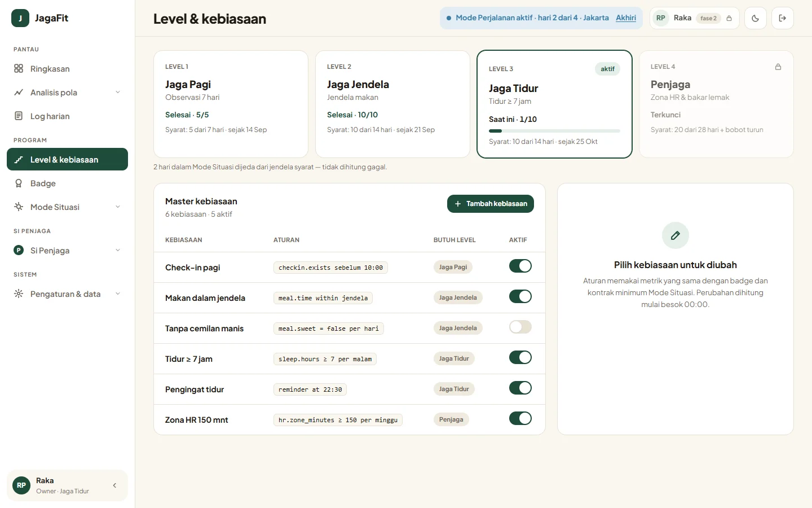Enable the Tanpa cemilan manis habit
This screenshot has width=812, height=508.
520,327
